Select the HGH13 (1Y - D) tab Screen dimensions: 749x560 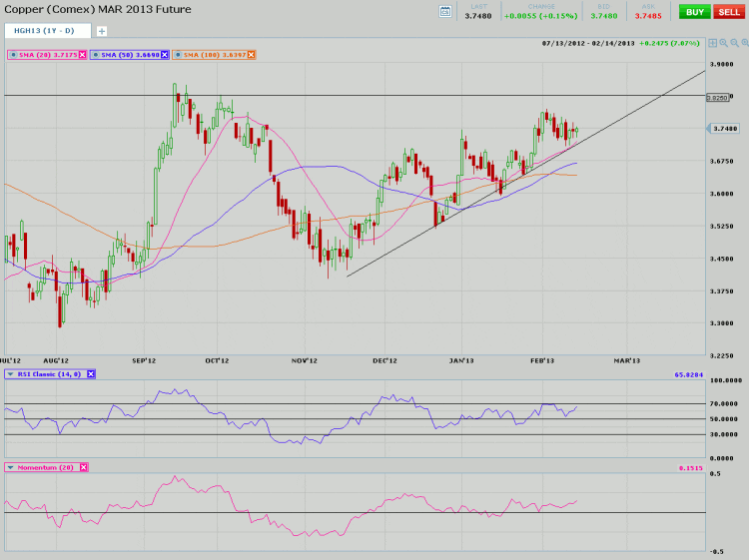(45, 31)
